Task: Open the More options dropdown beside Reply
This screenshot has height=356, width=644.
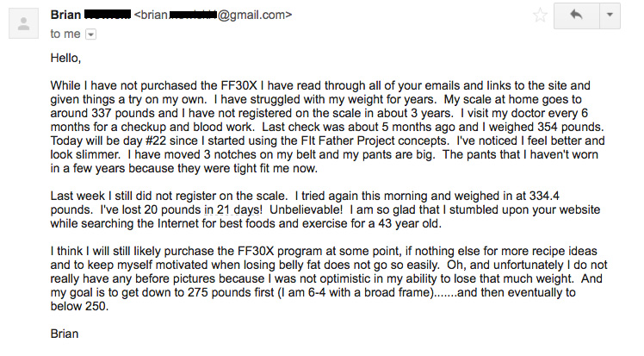Action: 610,15
